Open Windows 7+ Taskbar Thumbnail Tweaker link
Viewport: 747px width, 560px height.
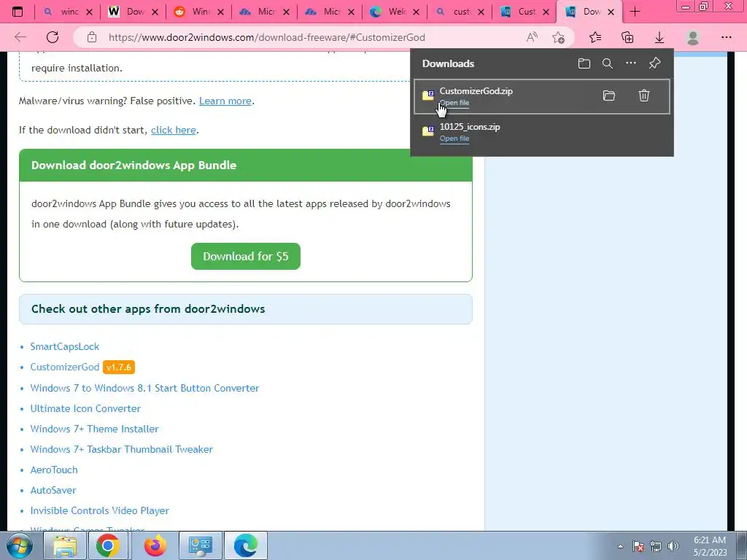(x=122, y=449)
